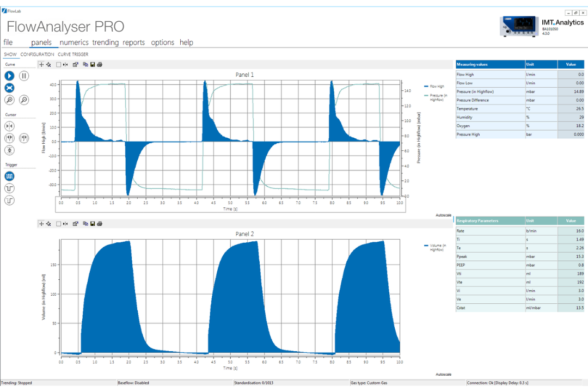Image resolution: width=588 pixels, height=392 pixels.
Task: Select the second trigger mode icon
Action: [x=9, y=188]
